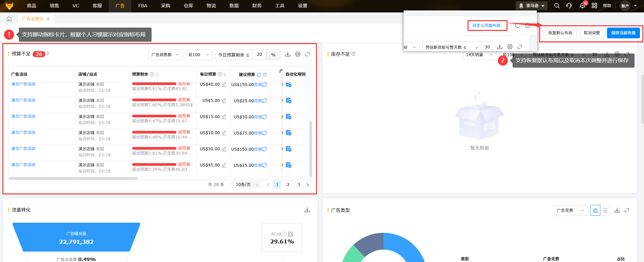Click the 今日预算剩余 threshold input showing 20
Screen dimensions: 644x262
pos(259,54)
